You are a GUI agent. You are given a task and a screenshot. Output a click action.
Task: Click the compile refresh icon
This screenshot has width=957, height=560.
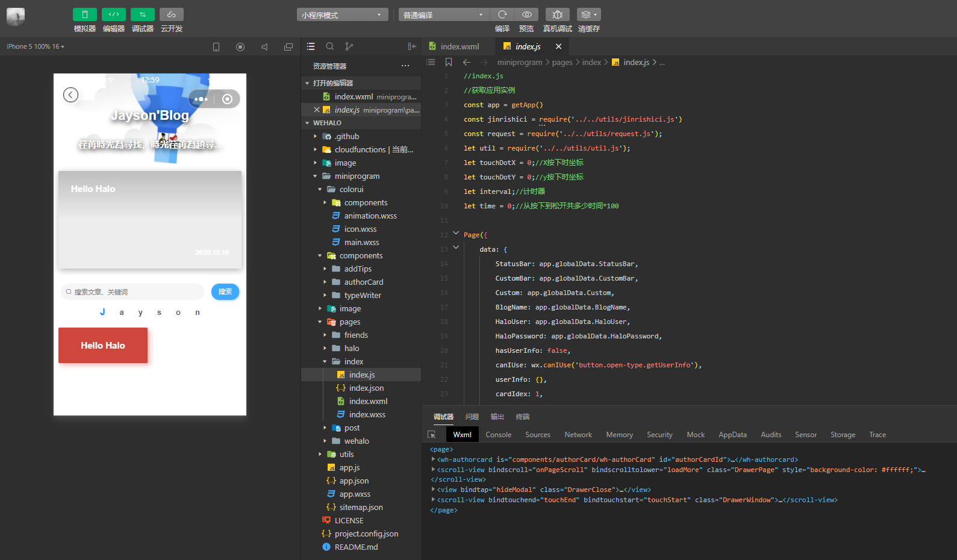502,14
